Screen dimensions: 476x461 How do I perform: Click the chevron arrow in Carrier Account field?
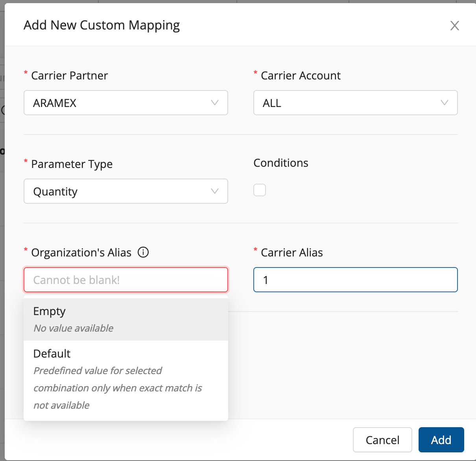click(445, 103)
